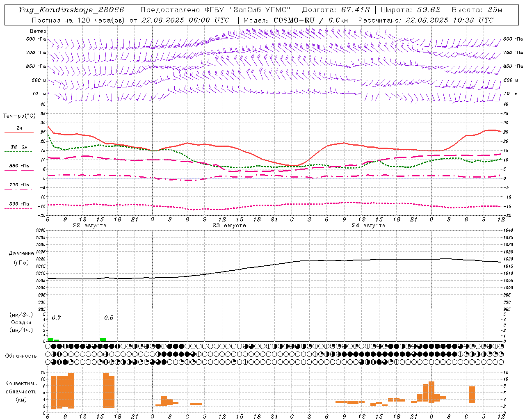Click the provider text ФГБУ "ЗапСиб УГМС"
525x420 pixels.
click(248, 10)
